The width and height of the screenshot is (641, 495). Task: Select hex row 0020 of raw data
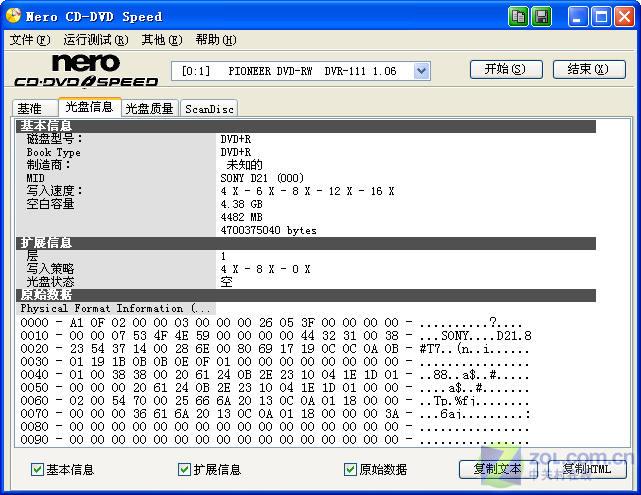coord(274,349)
